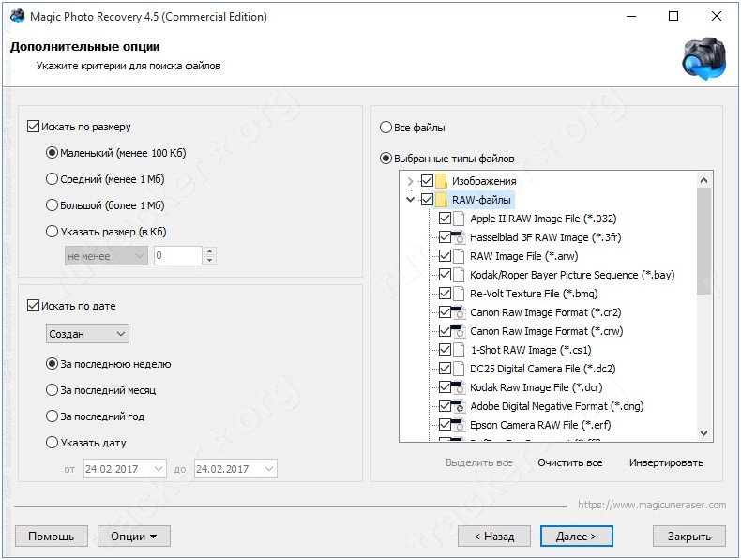Collapse the RAW-файлы tree node

point(410,200)
